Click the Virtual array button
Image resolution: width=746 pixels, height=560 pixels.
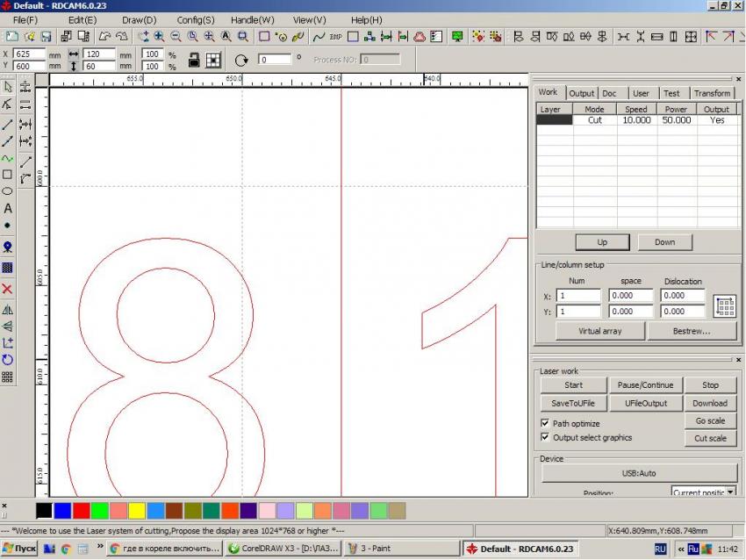[x=599, y=331]
